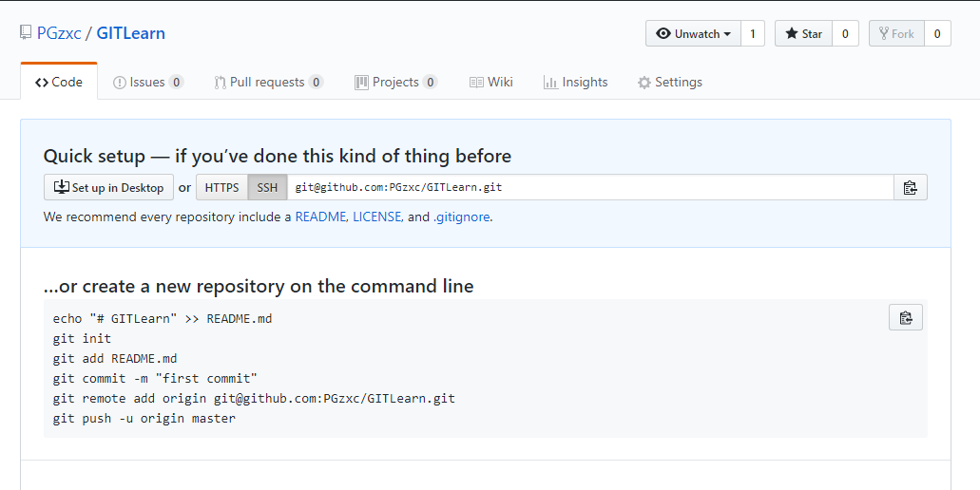
Task: Copy the command line code block
Action: click(x=906, y=318)
